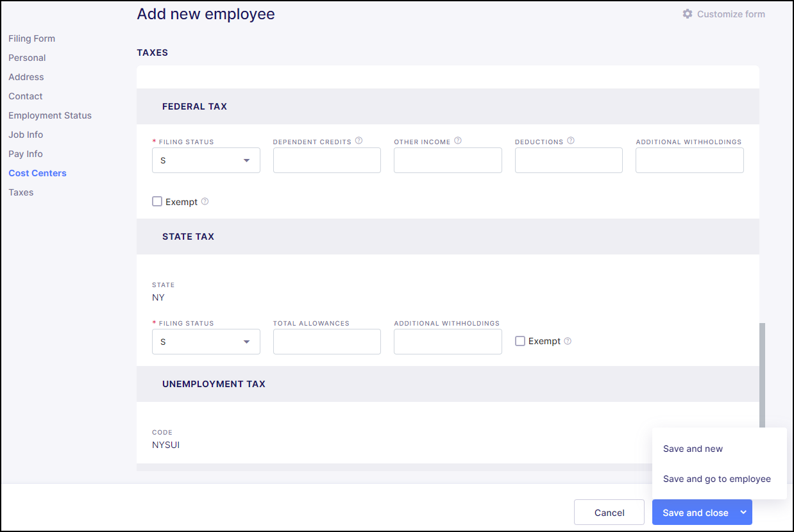Click the Customize form gear icon
The width and height of the screenshot is (794, 532).
(x=688, y=14)
